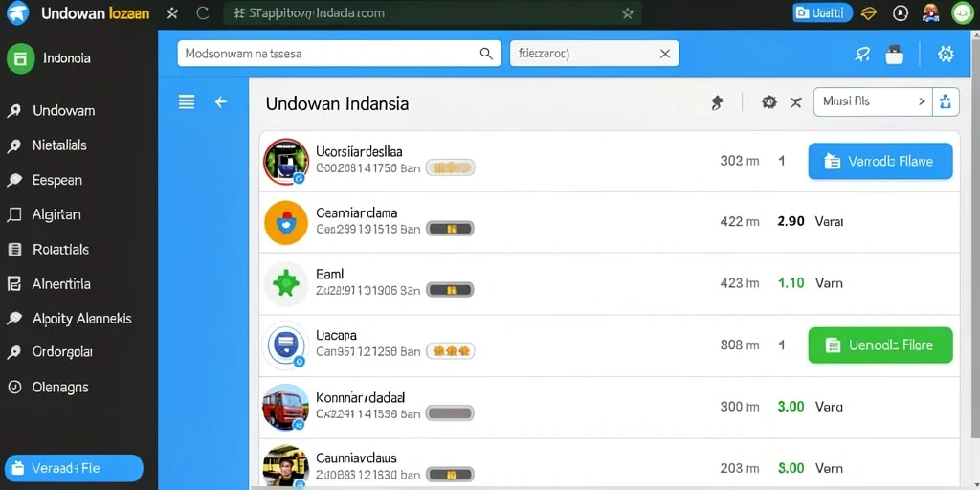Screen dimensions: 980x490
Task: Click the gray badge in Eaml row
Action: click(x=450, y=290)
